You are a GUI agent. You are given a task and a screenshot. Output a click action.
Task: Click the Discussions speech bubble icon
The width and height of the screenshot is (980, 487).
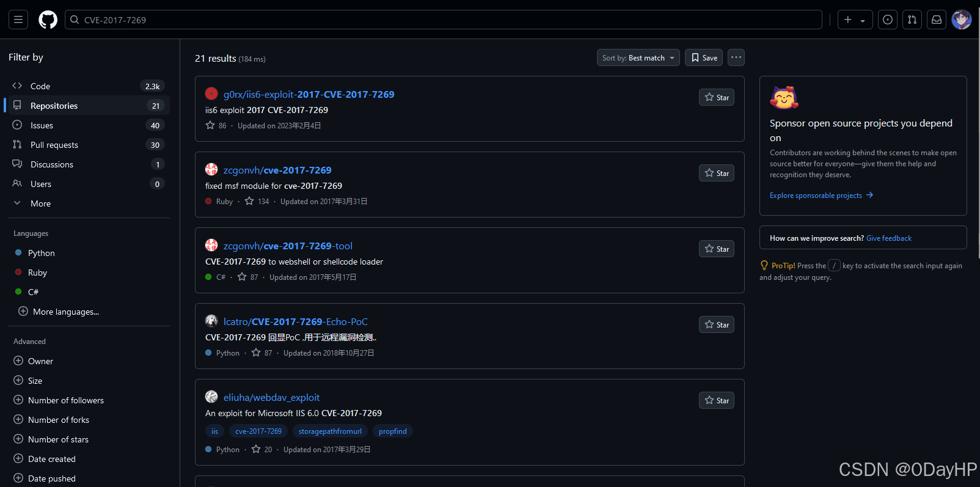point(17,164)
